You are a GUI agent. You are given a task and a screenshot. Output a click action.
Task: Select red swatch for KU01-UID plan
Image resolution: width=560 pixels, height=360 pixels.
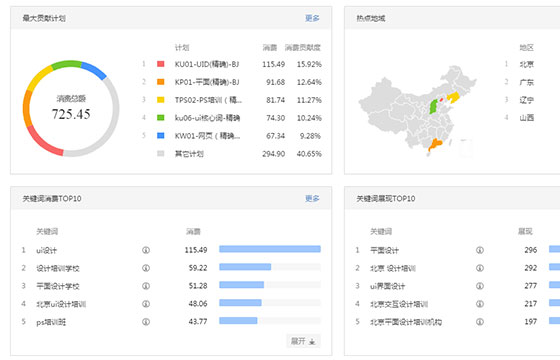coord(161,64)
